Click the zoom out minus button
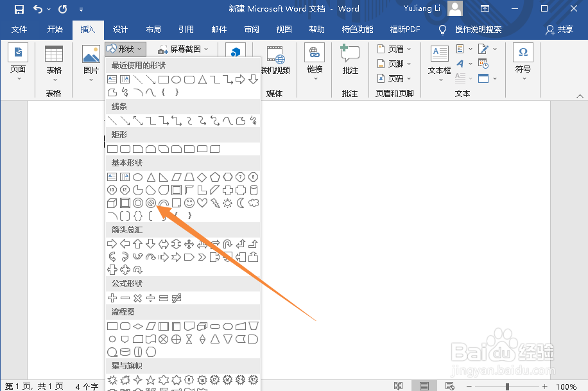The width and height of the screenshot is (588, 391). (x=469, y=386)
